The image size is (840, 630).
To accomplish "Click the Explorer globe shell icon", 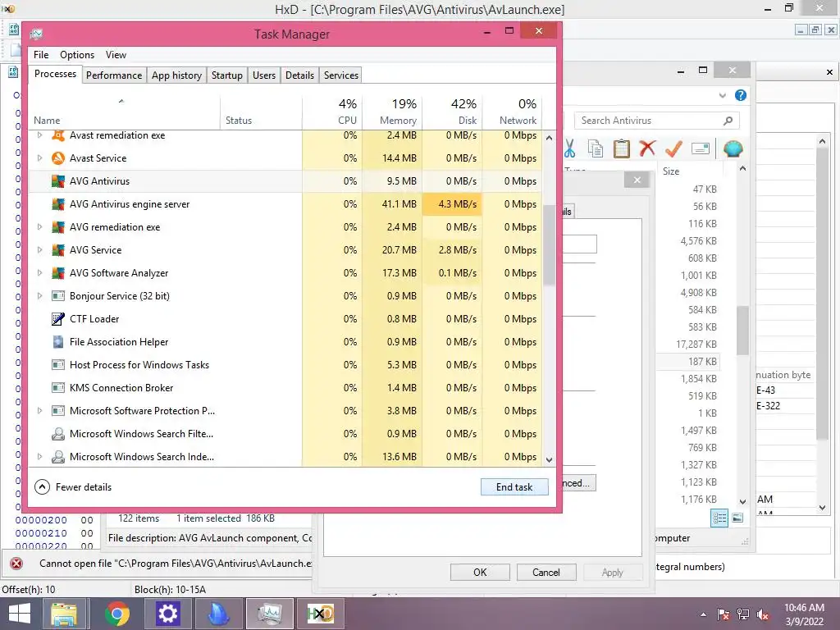I will 733,148.
